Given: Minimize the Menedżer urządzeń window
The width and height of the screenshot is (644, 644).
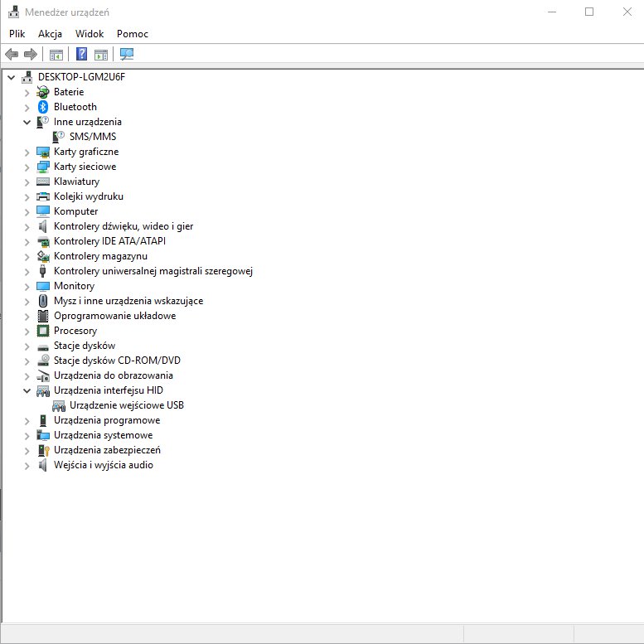Looking at the screenshot, I should [552, 12].
